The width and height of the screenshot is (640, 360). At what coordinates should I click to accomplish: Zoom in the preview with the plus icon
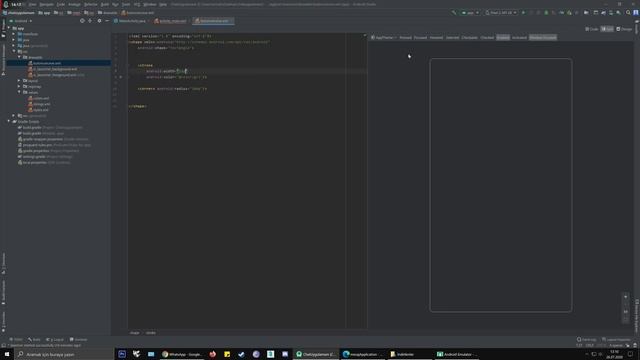coord(626,297)
